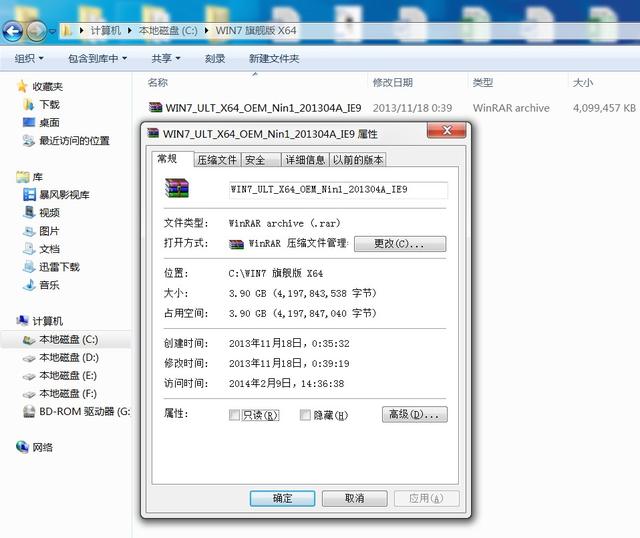Sort files by the 修改日期 column header
This screenshot has width=640, height=538.
(393, 82)
